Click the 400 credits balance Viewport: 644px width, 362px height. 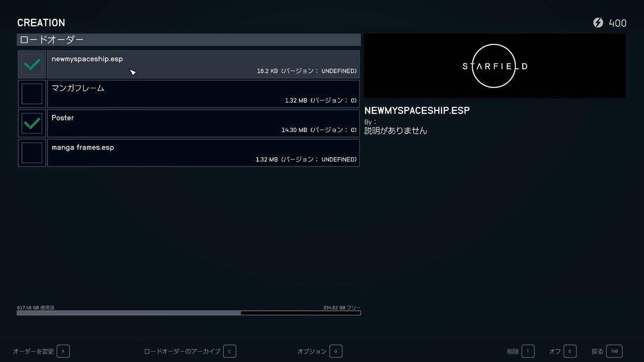coord(618,23)
